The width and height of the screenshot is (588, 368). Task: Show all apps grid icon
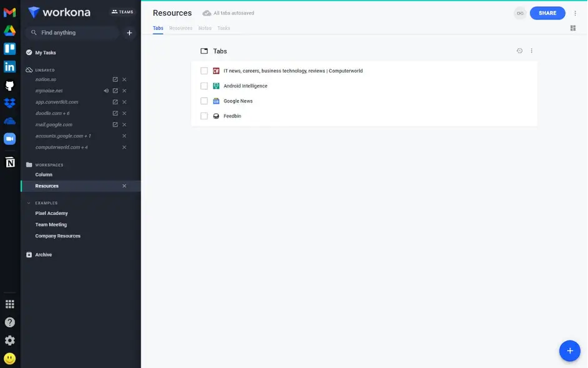pyautogui.click(x=10, y=304)
